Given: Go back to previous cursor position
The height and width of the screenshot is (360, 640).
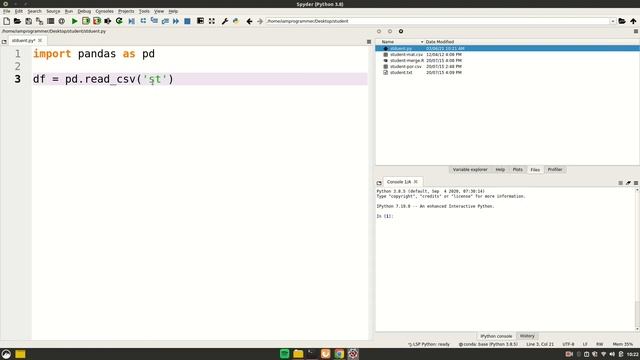Looking at the screenshot, I should point(249,21).
